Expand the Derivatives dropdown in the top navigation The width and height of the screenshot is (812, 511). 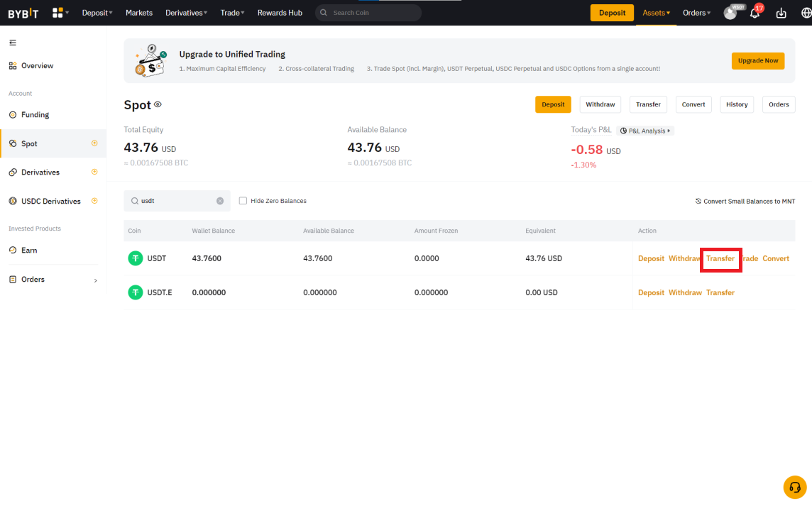(187, 13)
